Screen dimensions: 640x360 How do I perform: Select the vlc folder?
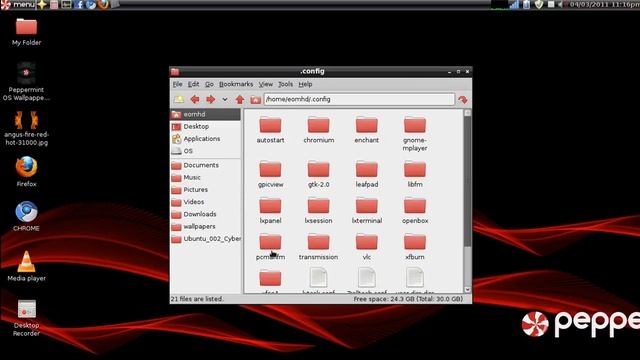pos(367,247)
